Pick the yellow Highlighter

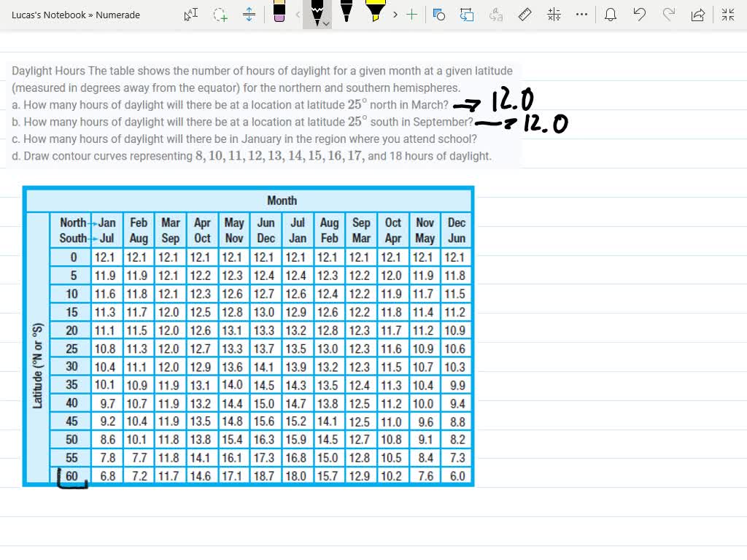coord(375,13)
